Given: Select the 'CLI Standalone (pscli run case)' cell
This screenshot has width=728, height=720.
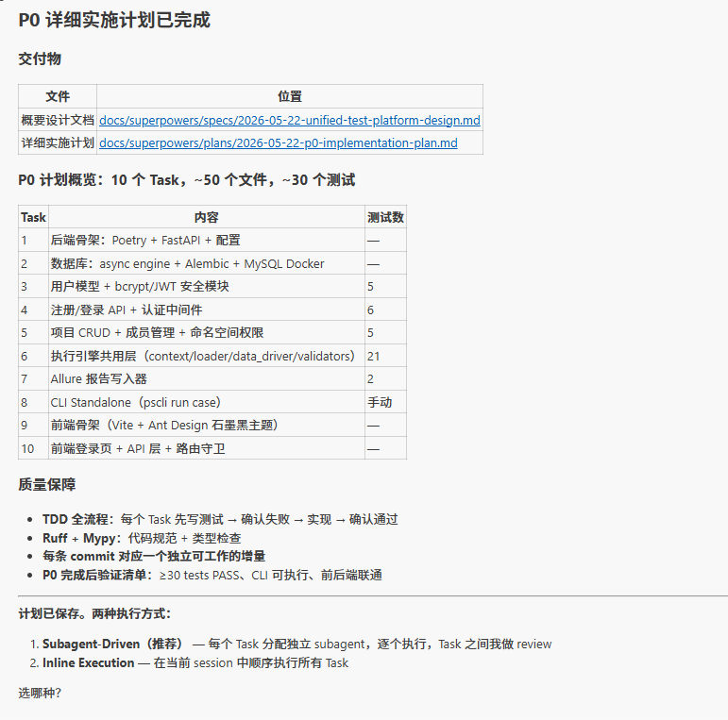Looking at the screenshot, I should pos(207,402).
